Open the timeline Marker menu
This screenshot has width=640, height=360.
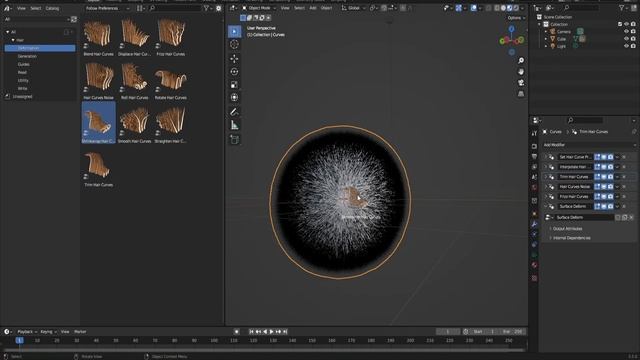(x=80, y=332)
